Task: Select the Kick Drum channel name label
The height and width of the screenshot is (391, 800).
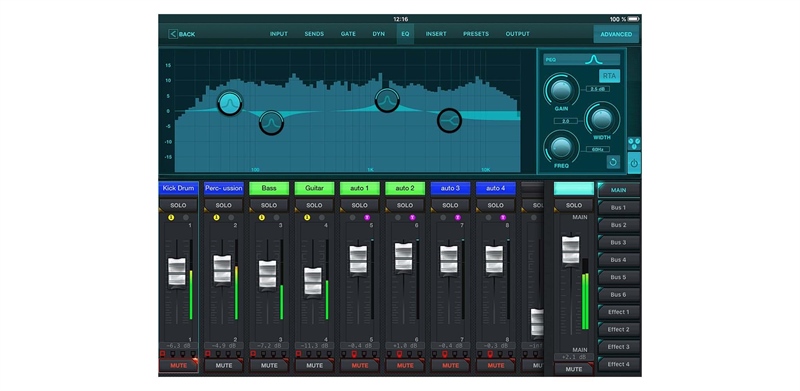Action: point(179,188)
